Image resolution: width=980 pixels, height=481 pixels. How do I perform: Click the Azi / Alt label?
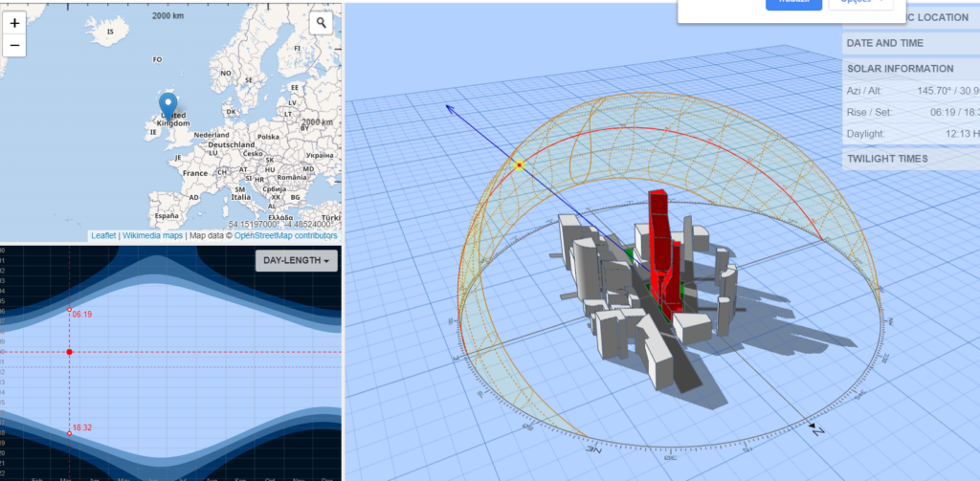(x=864, y=91)
